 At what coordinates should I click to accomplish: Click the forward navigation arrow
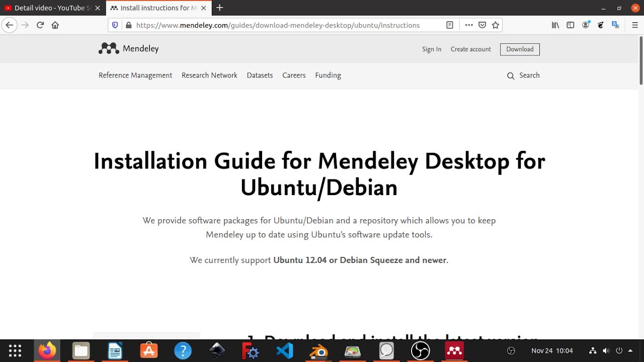pyautogui.click(x=25, y=25)
